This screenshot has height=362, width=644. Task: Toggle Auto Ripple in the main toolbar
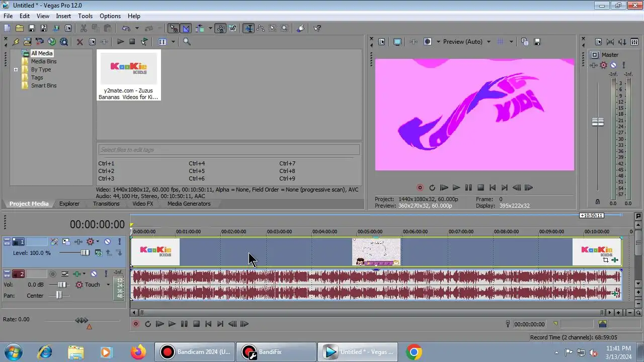(200, 29)
